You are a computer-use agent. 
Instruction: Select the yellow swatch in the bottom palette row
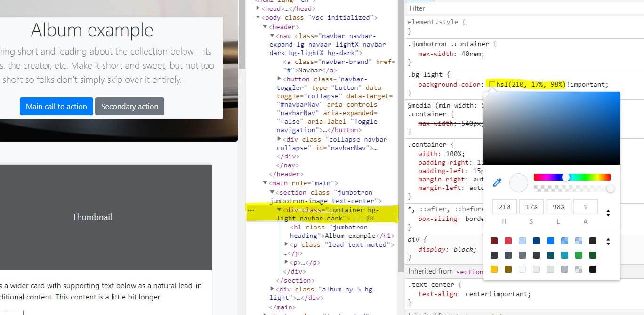pos(494,269)
